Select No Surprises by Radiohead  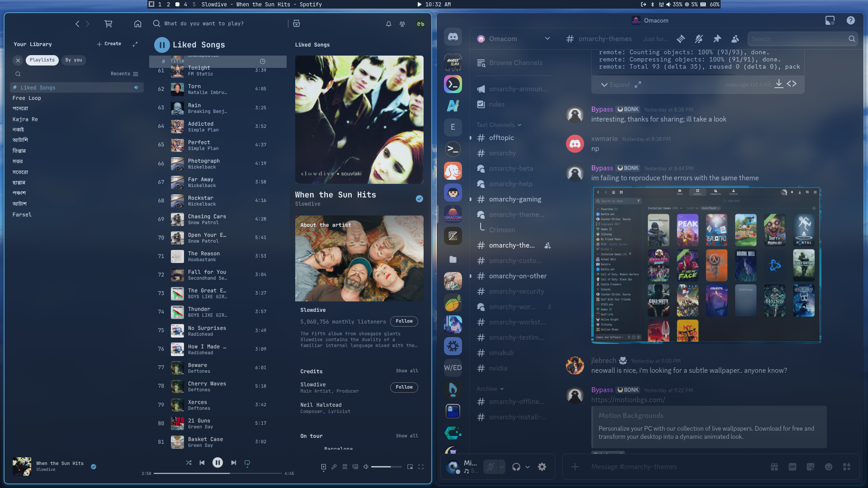tap(218, 331)
